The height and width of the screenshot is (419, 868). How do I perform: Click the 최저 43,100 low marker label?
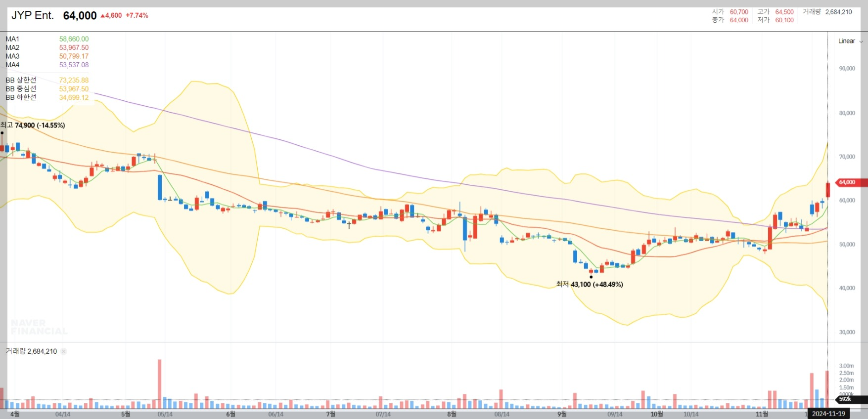coord(590,285)
